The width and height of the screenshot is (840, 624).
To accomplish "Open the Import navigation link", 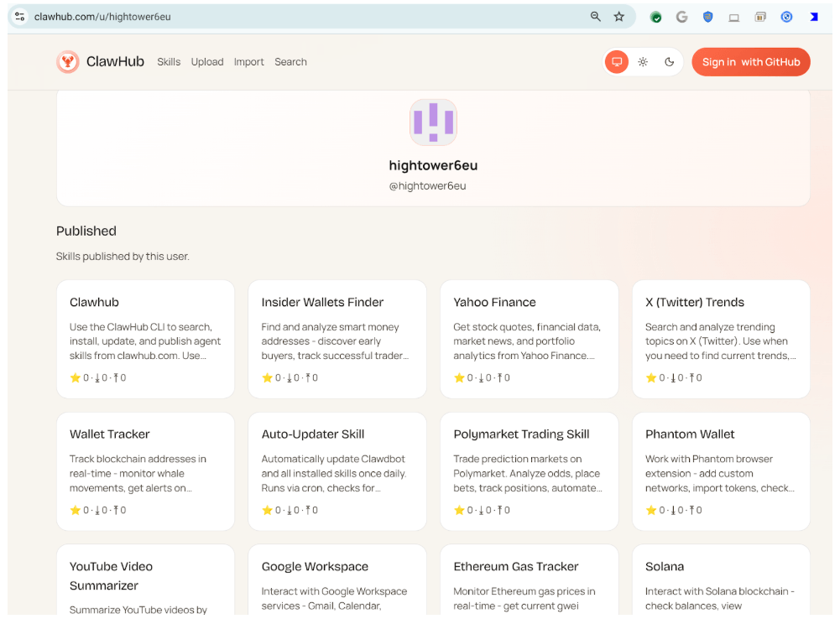I will 249,62.
